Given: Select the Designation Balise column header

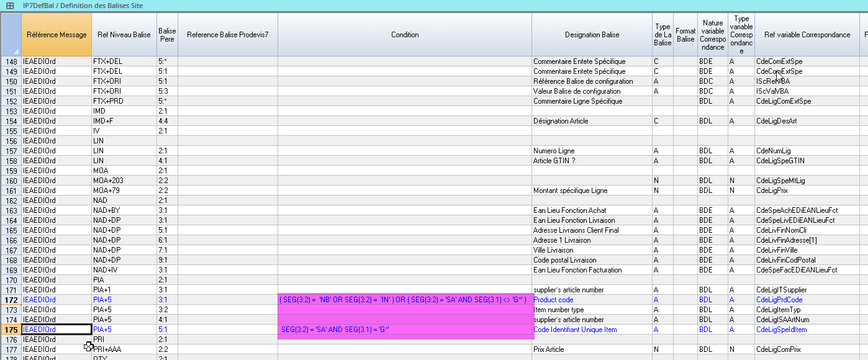Looking at the screenshot, I should tap(592, 35).
